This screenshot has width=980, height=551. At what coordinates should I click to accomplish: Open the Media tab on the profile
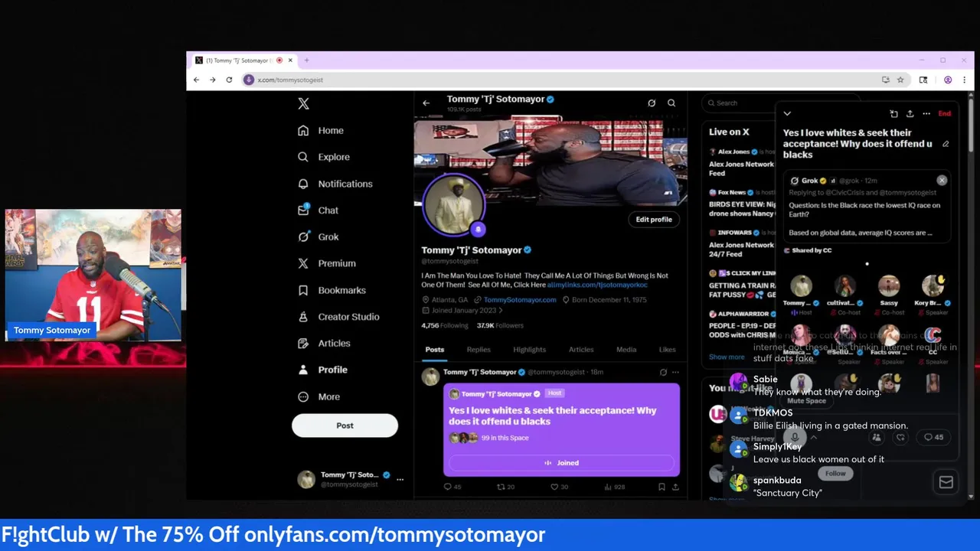626,350
